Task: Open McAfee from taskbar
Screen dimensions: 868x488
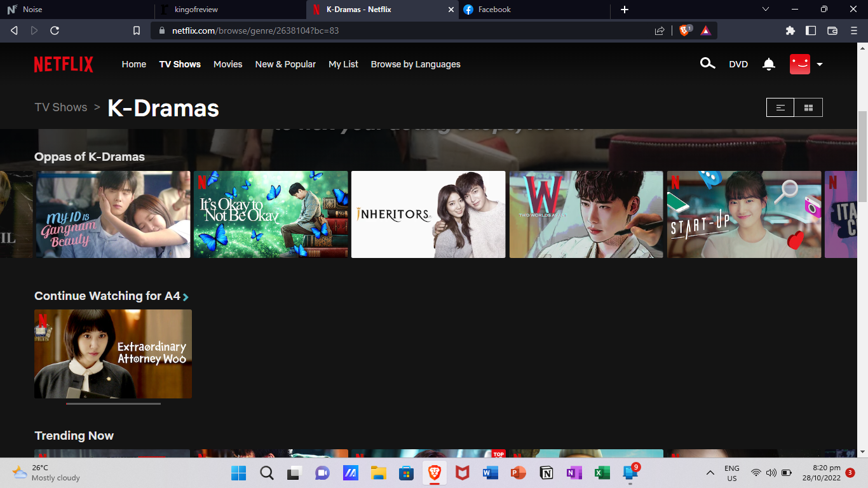Action: click(x=463, y=473)
